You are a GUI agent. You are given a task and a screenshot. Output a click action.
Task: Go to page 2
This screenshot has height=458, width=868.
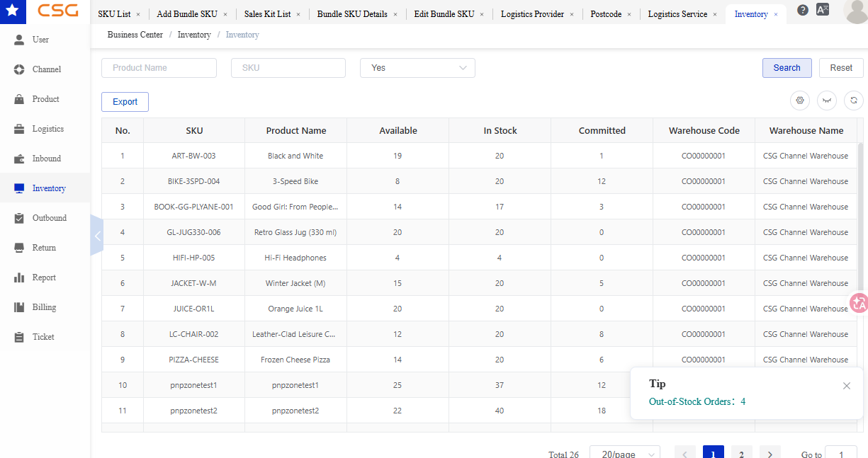pos(741,454)
